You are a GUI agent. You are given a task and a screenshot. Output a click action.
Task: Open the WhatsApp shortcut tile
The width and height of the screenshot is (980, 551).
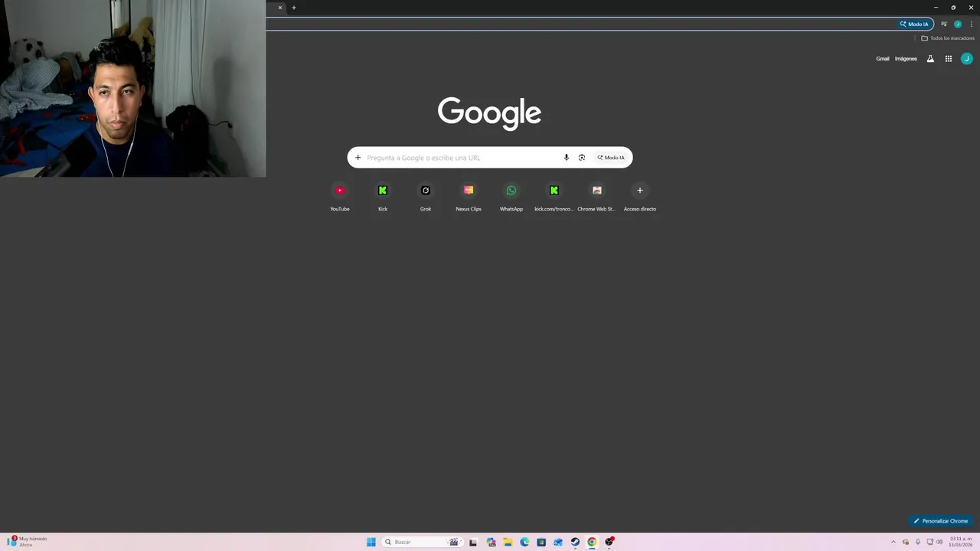tap(511, 197)
